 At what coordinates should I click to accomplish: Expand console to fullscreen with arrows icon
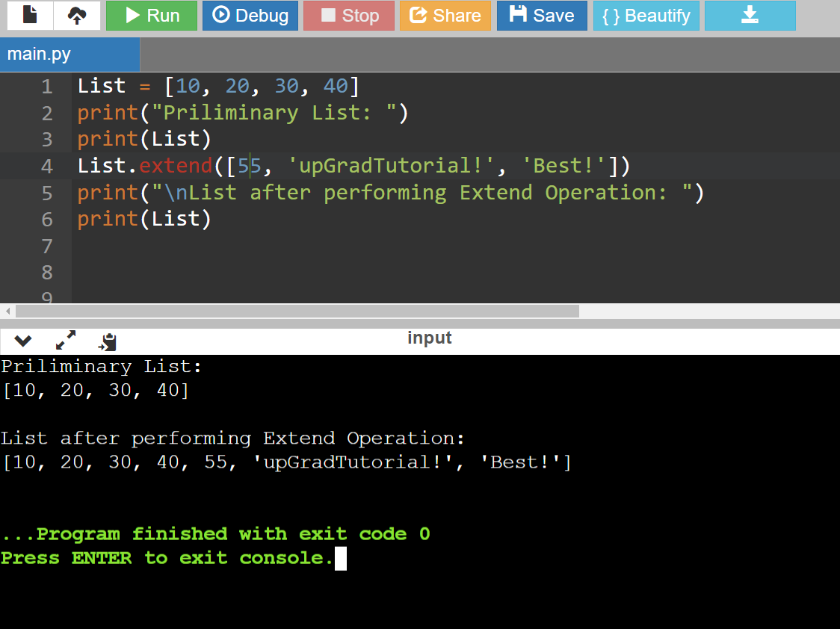pos(66,341)
